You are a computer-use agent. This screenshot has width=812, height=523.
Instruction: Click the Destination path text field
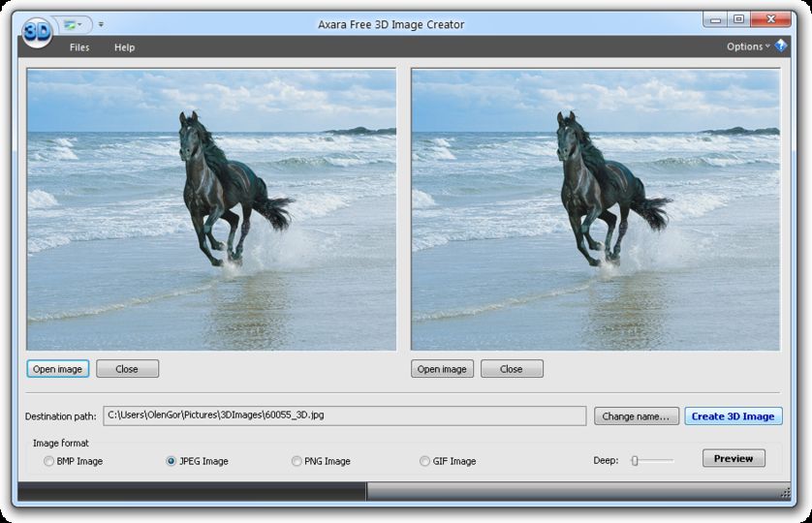point(344,415)
